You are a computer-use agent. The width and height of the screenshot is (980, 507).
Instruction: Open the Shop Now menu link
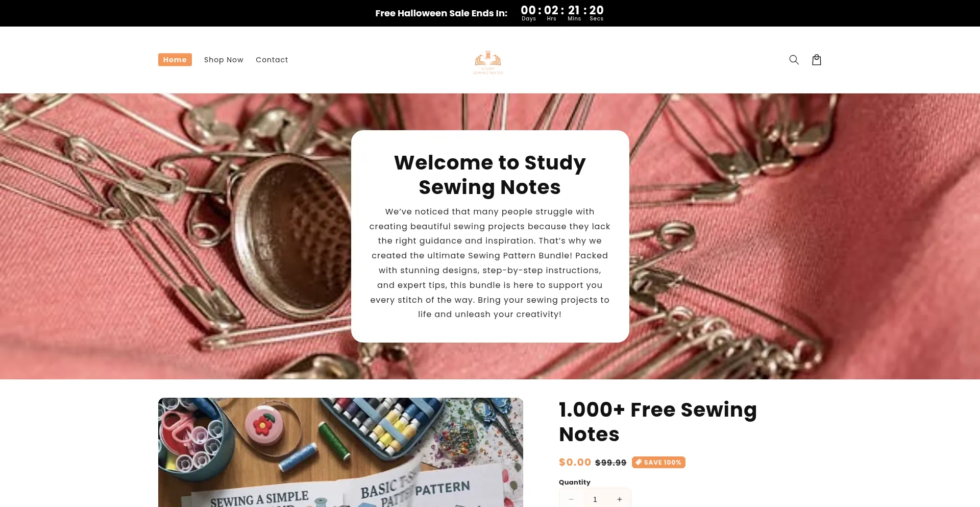[x=224, y=60]
